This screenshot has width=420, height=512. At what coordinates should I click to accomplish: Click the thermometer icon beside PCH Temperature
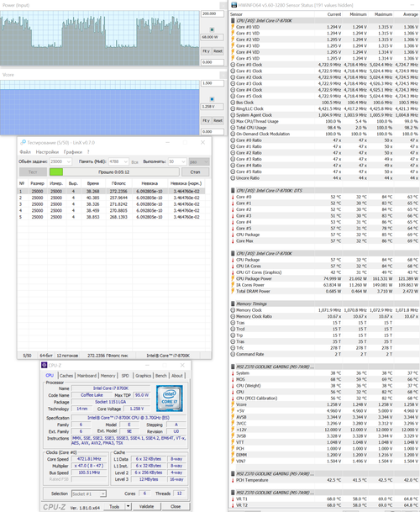(x=233, y=480)
